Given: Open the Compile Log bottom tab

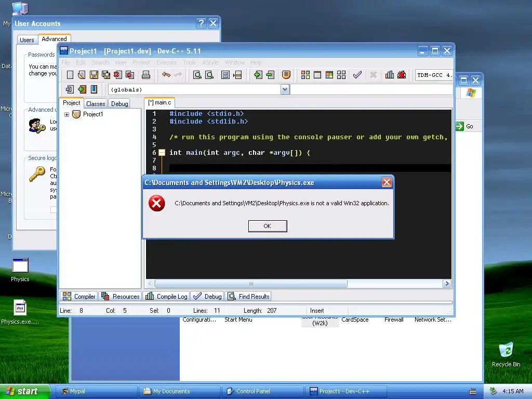Looking at the screenshot, I should 166,296.
